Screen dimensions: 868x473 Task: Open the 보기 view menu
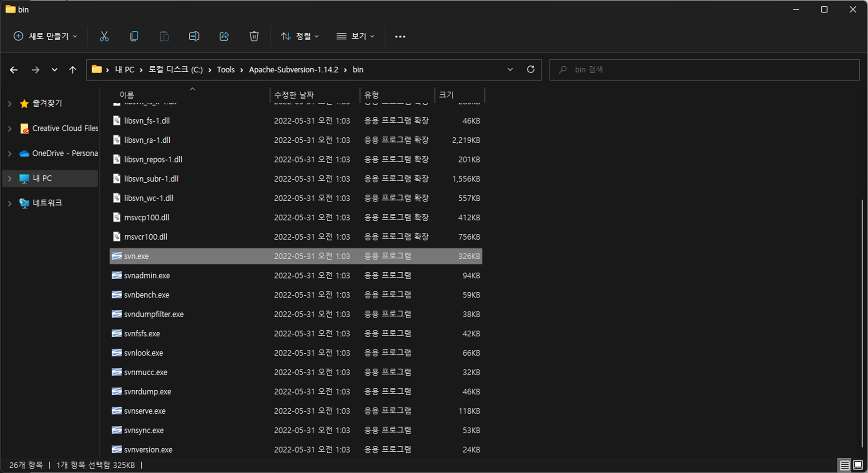pos(355,36)
